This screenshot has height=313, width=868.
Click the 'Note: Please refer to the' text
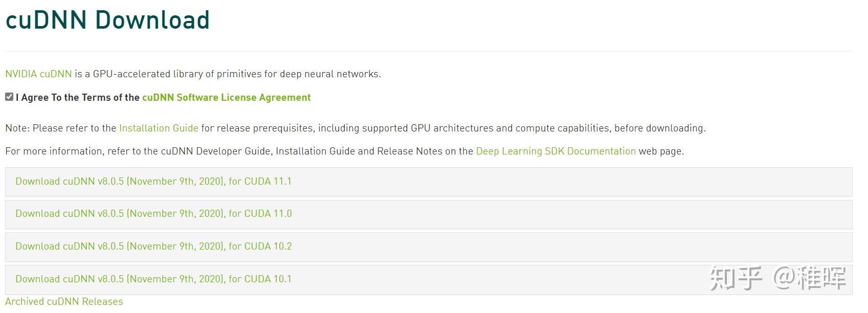(x=61, y=128)
